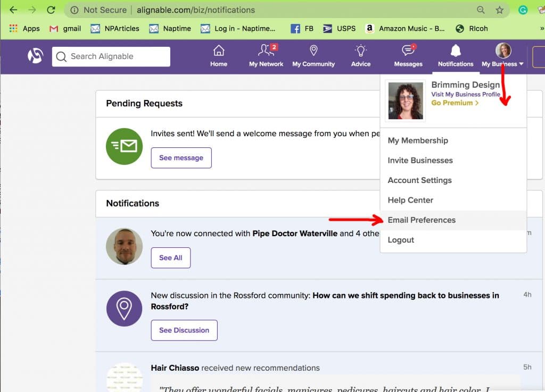Bookmark this page with the star icon
Image resolution: width=545 pixels, height=392 pixels.
coord(499,10)
